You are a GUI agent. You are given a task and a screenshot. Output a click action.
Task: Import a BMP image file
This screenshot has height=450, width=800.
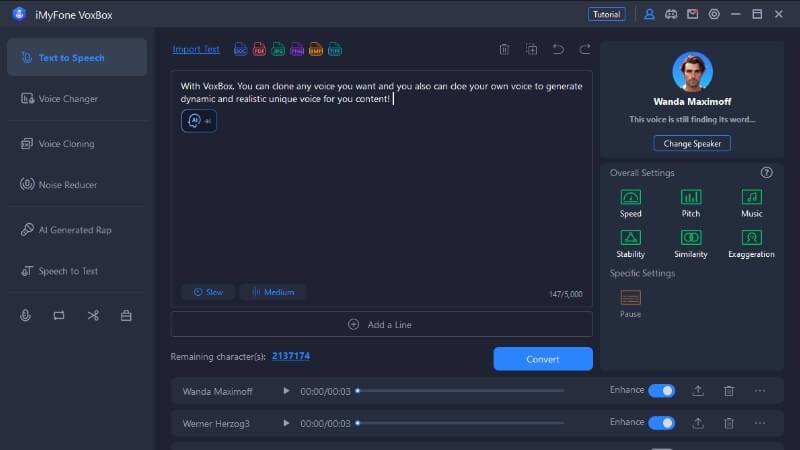[316, 49]
